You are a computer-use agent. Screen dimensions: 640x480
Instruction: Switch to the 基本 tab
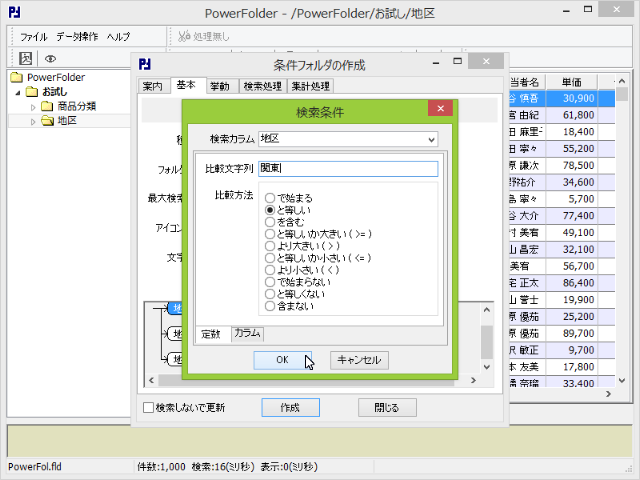click(186, 85)
